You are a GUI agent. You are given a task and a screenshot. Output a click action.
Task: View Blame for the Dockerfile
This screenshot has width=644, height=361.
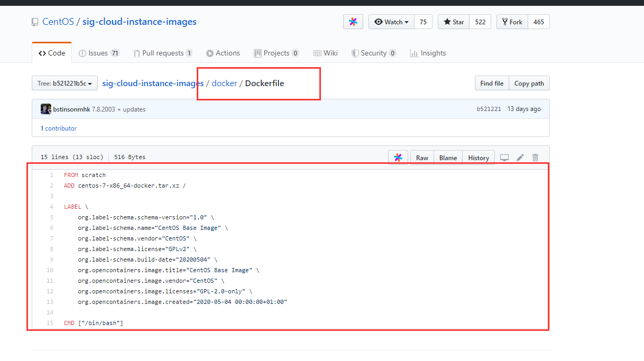coord(448,158)
